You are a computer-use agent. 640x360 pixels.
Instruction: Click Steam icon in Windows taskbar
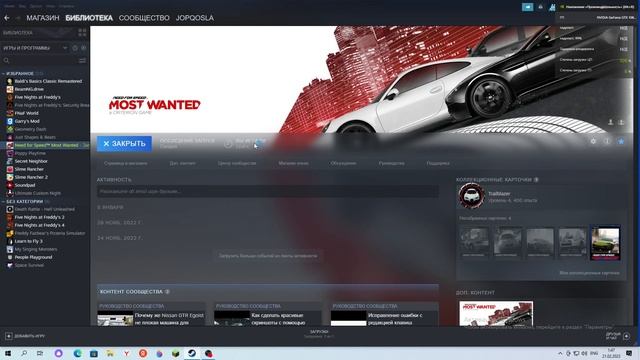click(192, 353)
